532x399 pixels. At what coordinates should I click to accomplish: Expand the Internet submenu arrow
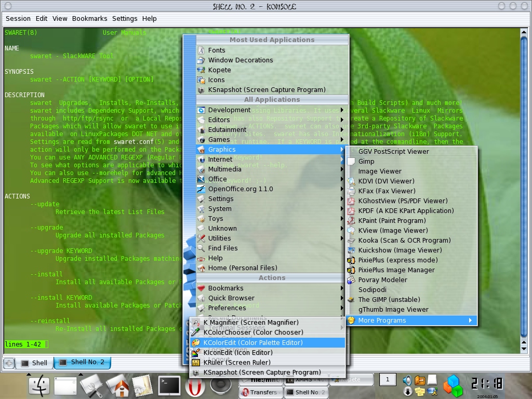[x=342, y=159]
